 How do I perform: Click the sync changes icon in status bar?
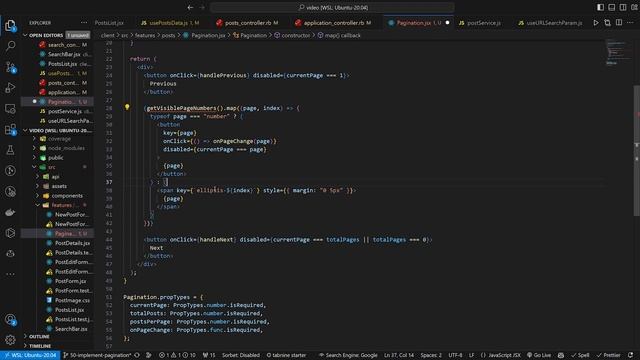[137, 356]
